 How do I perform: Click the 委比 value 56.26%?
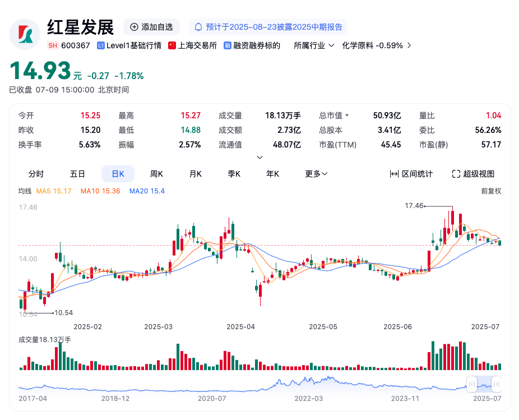[488, 130]
